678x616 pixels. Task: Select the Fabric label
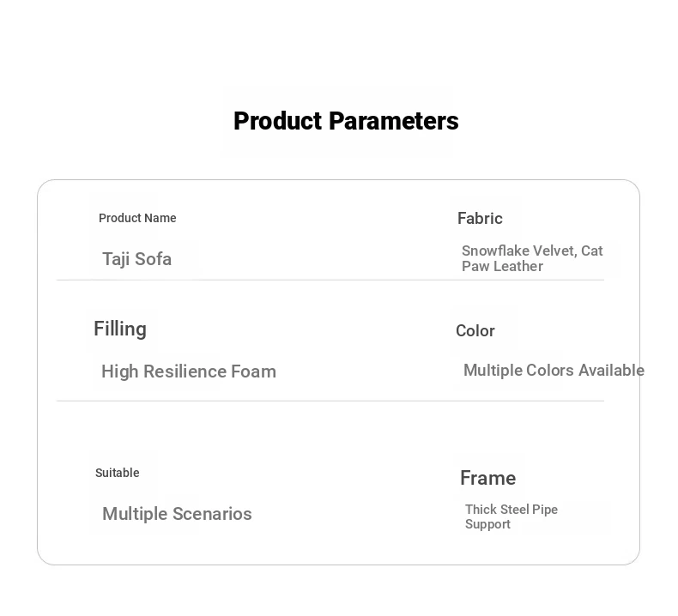(480, 218)
